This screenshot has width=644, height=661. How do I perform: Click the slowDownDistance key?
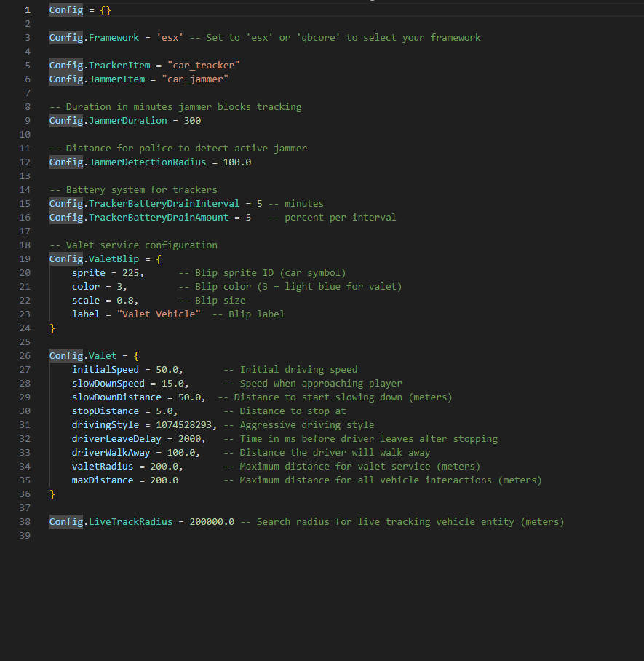tap(116, 397)
